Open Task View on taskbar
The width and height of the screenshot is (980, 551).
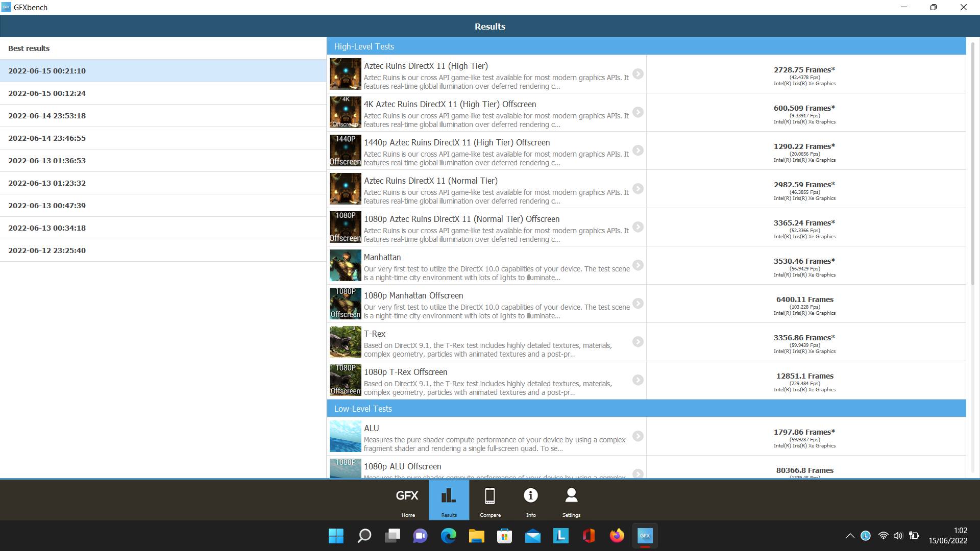(x=392, y=536)
